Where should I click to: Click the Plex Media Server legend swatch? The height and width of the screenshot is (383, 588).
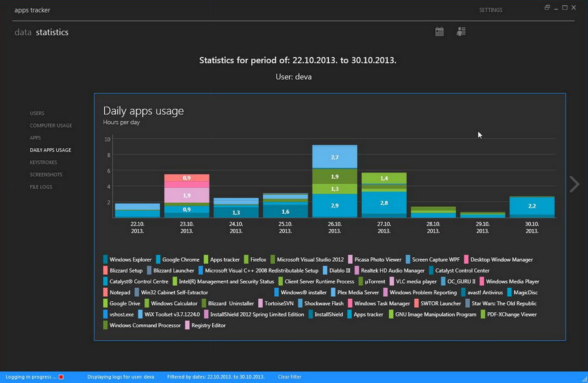tap(333, 292)
